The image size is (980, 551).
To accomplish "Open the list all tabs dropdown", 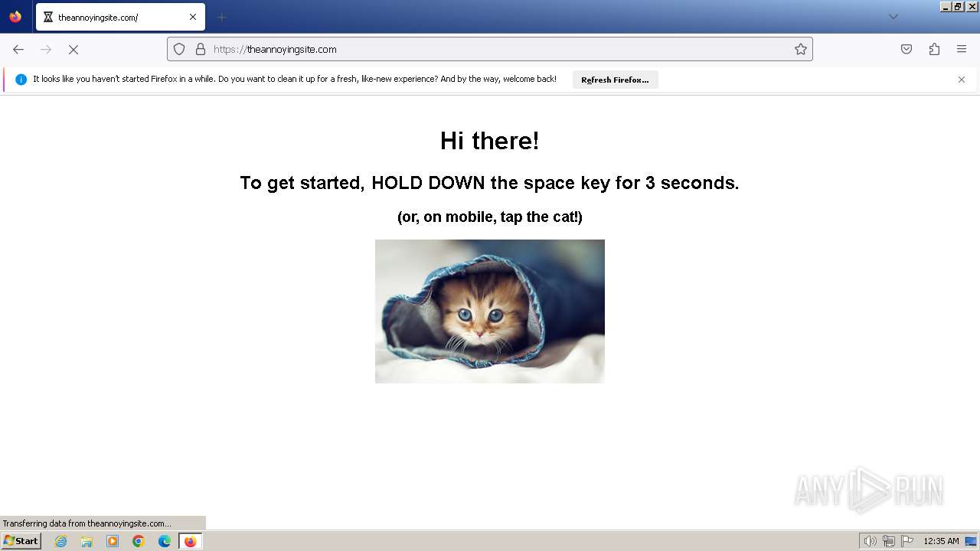I will pyautogui.click(x=893, y=17).
